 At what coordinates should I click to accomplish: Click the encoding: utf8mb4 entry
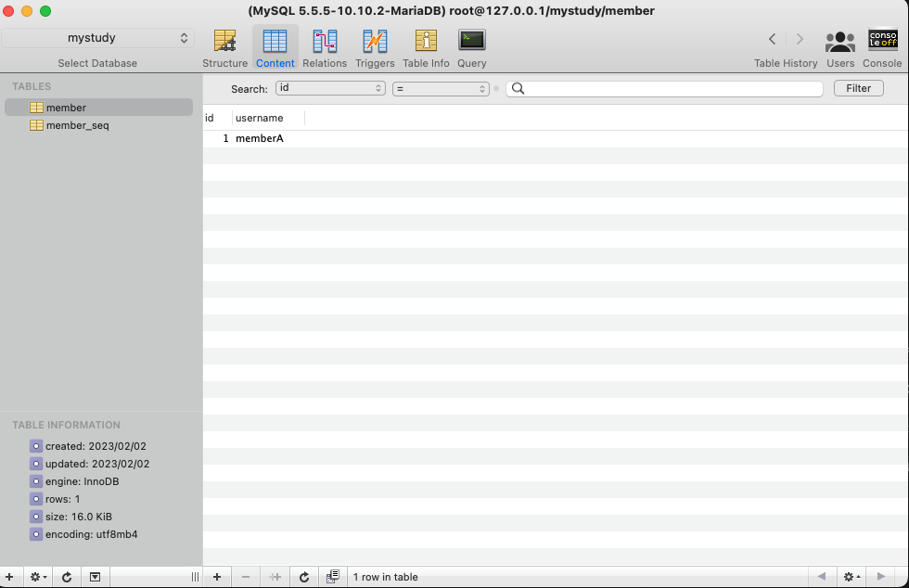(84, 534)
